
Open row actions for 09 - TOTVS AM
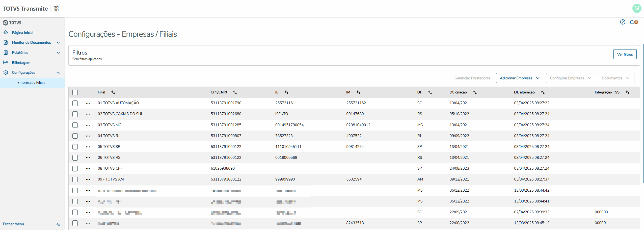88,179
